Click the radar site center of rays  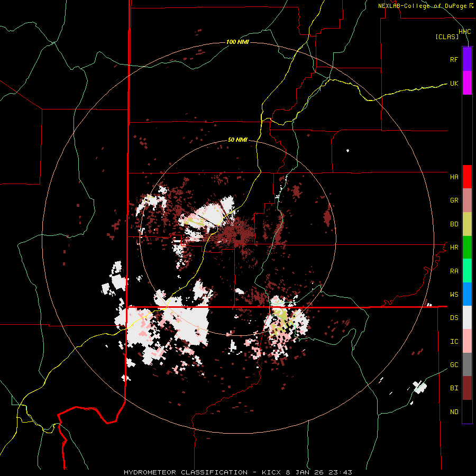coord(239,238)
